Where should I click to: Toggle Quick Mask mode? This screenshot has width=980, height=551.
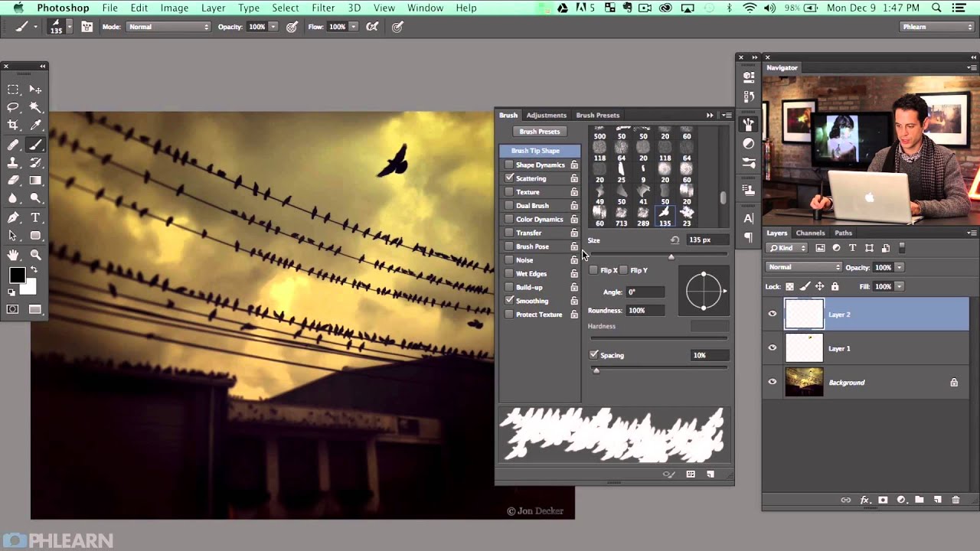(13, 309)
